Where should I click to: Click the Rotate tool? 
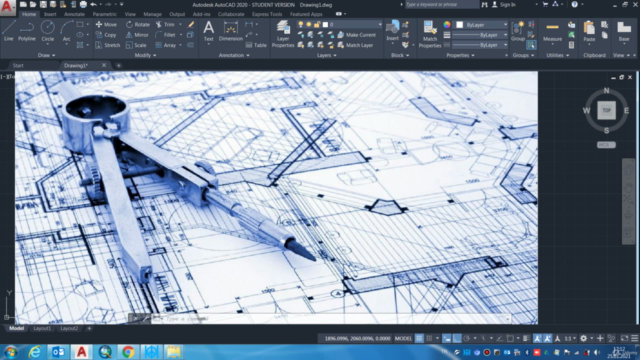(x=138, y=24)
